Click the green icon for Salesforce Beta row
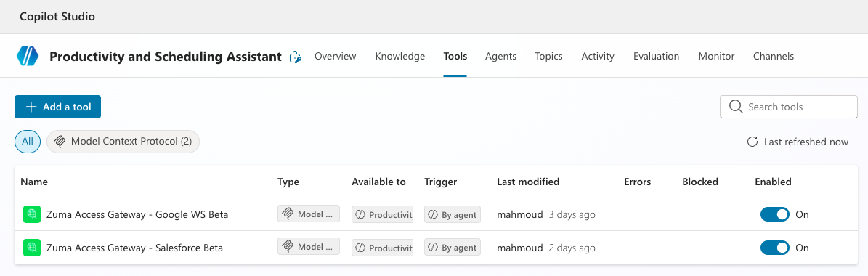The width and height of the screenshot is (868, 276). [x=32, y=247]
